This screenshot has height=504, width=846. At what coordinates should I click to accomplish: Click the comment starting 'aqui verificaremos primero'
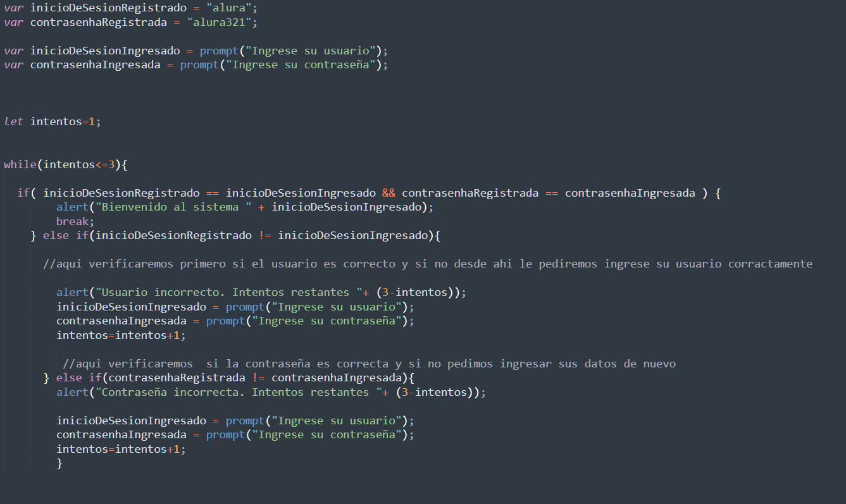coord(428,264)
